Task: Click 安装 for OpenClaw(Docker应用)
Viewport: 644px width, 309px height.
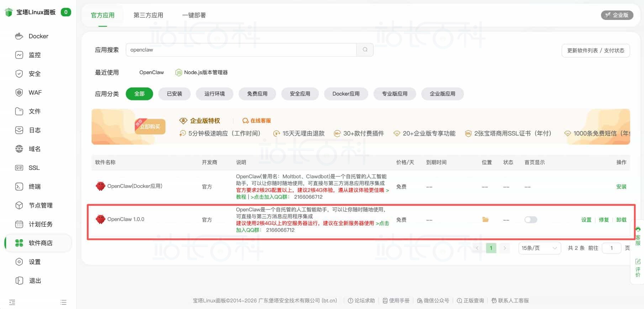Action: [x=621, y=187]
